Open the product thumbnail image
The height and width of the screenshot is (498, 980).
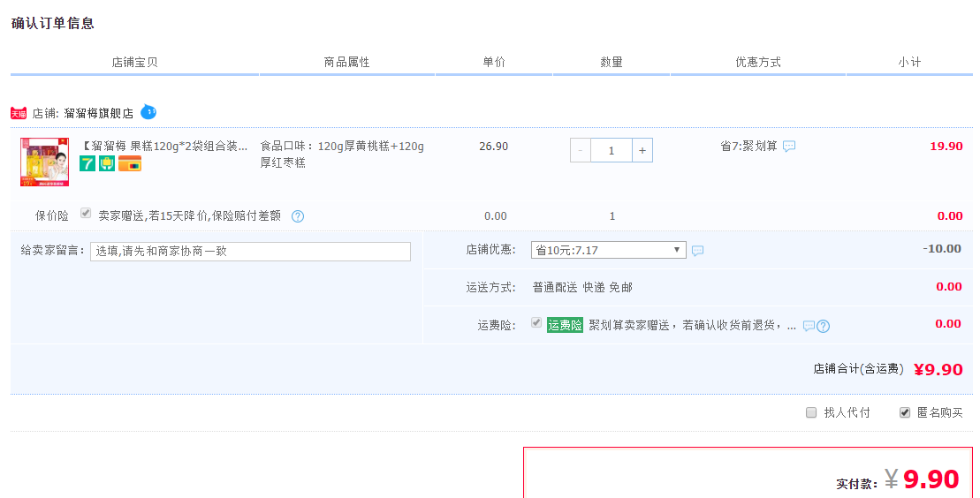(x=44, y=162)
